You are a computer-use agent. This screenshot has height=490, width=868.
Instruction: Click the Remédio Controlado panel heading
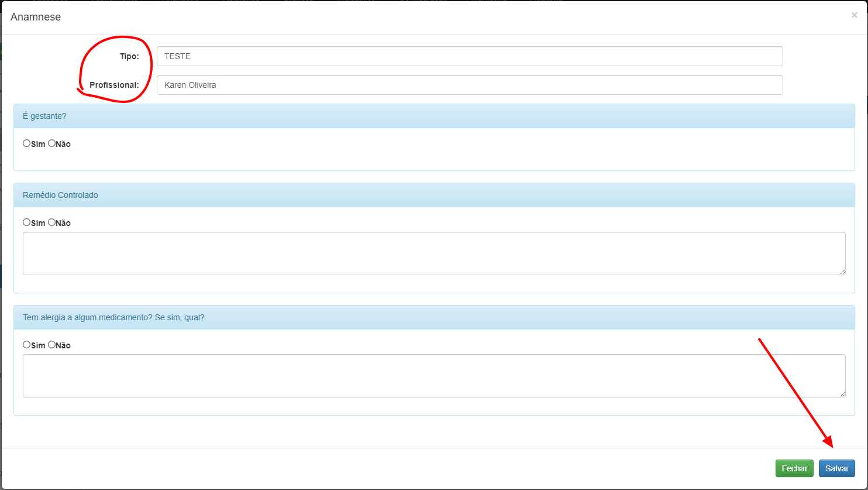tap(434, 195)
